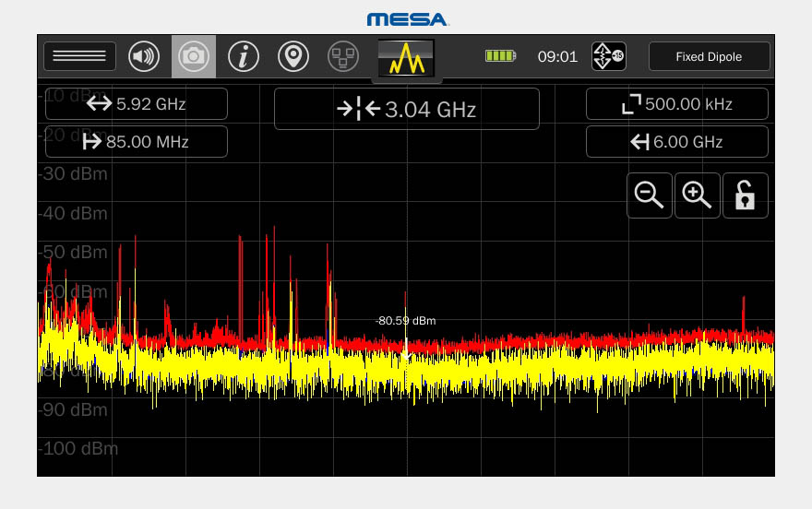Toggle the unlocked padlock icon
This screenshot has width=812, height=509.
tap(745, 195)
